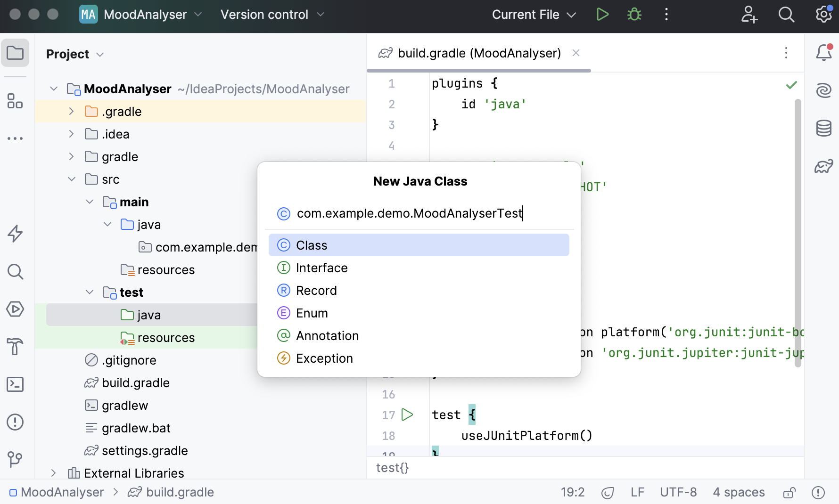Image resolution: width=839 pixels, height=504 pixels.
Task: Open the Structure tool window
Action: pyautogui.click(x=15, y=101)
